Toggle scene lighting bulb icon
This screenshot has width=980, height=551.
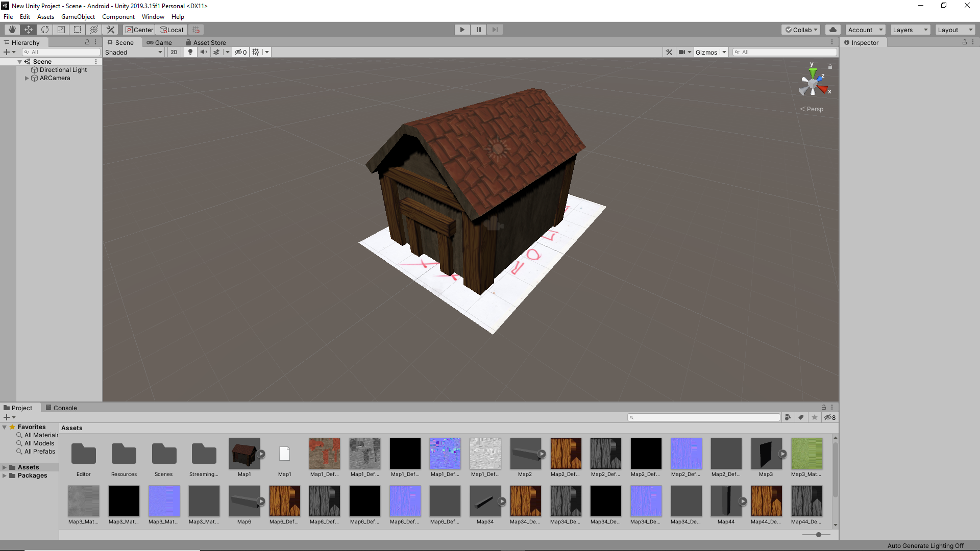(x=190, y=52)
